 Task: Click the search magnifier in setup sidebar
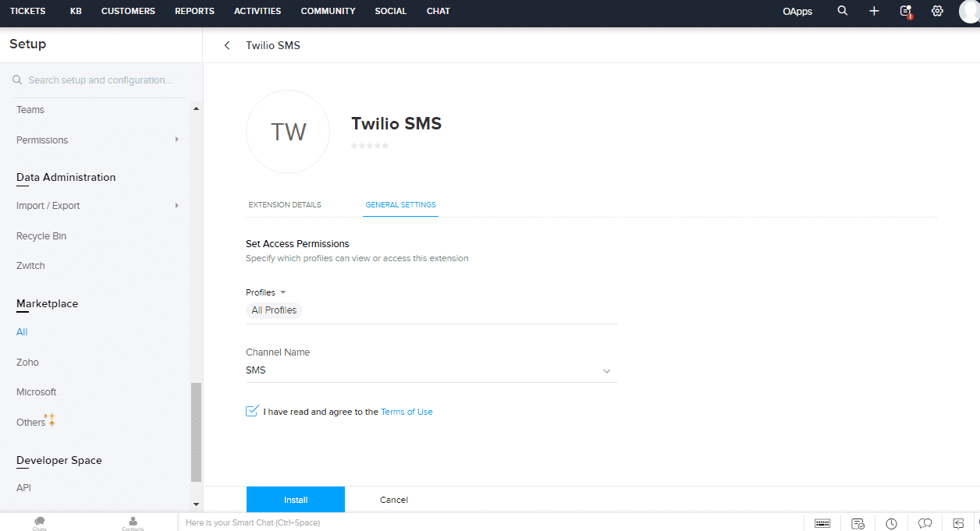[x=17, y=80]
